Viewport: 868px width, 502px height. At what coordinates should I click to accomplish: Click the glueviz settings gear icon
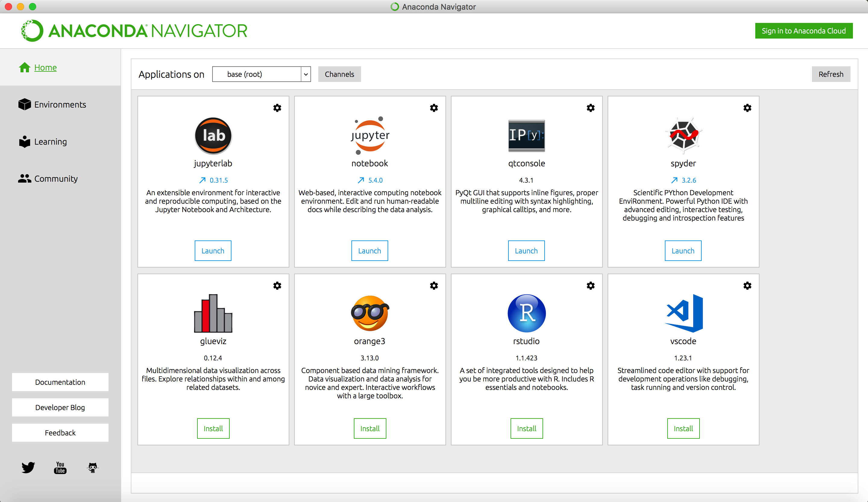(277, 285)
